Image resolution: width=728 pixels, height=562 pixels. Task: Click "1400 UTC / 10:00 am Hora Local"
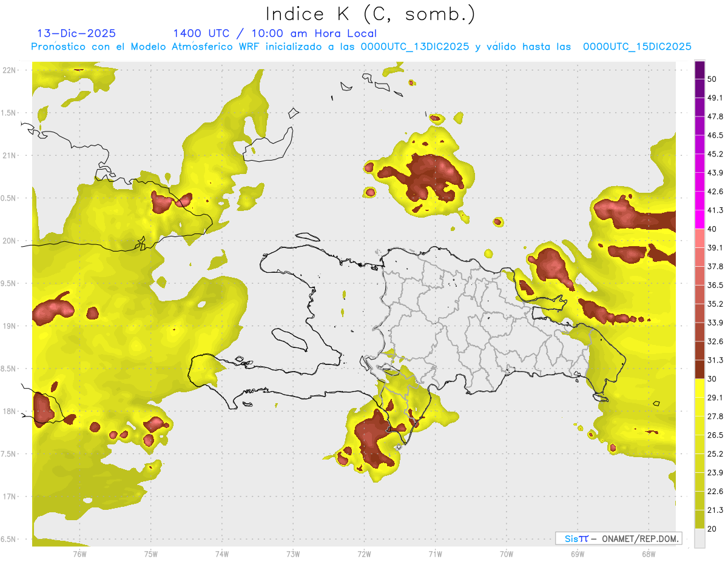coord(275,33)
